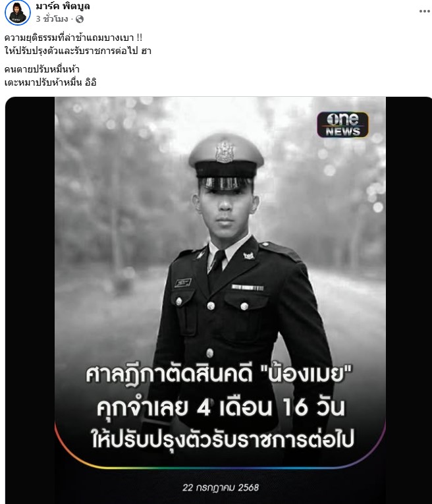Viewport: 432px width, 504px height.
Task: Click the one NEWS logo on image
Action: (342, 125)
